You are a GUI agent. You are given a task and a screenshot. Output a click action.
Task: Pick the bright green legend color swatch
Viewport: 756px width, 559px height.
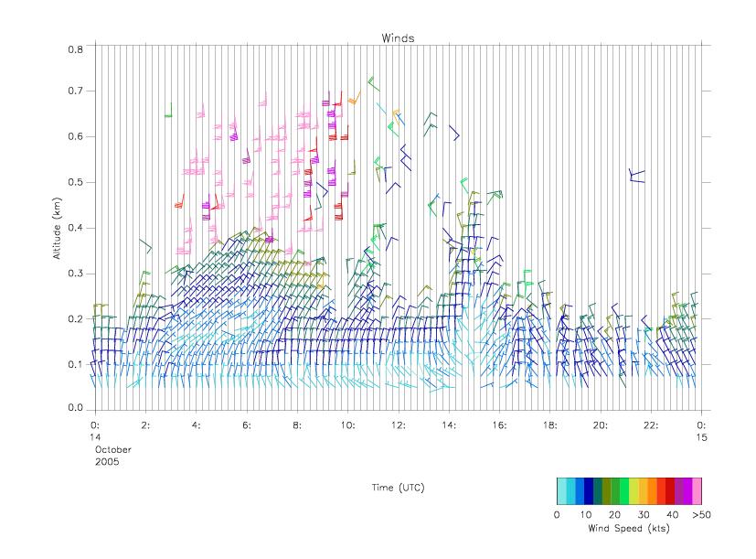pyautogui.click(x=625, y=491)
